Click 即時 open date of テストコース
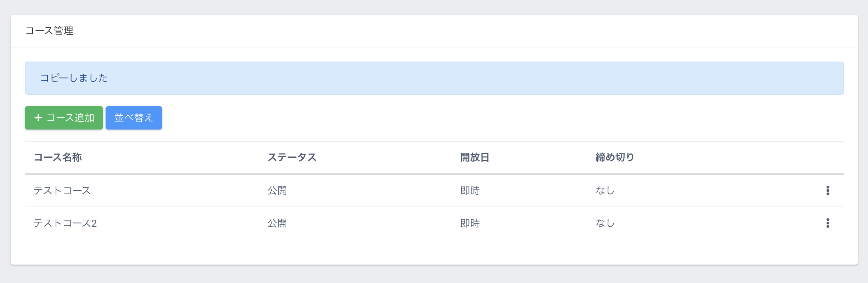The height and width of the screenshot is (283, 868). tap(470, 191)
